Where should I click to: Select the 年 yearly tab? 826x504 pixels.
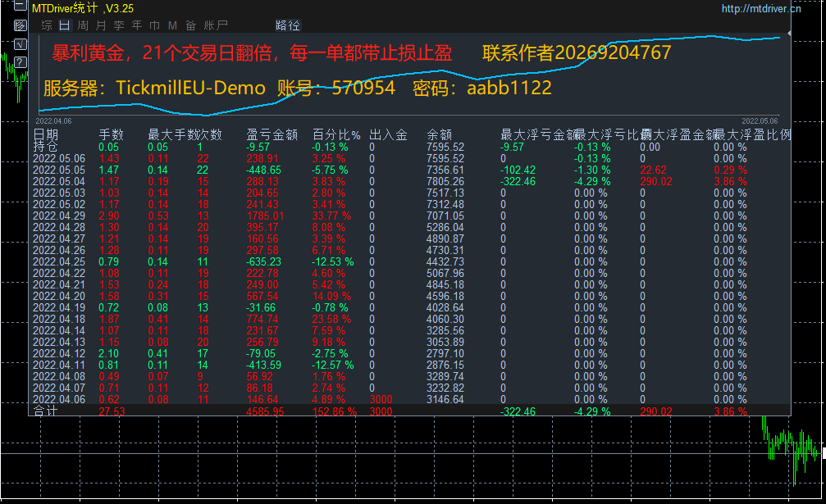(137, 25)
